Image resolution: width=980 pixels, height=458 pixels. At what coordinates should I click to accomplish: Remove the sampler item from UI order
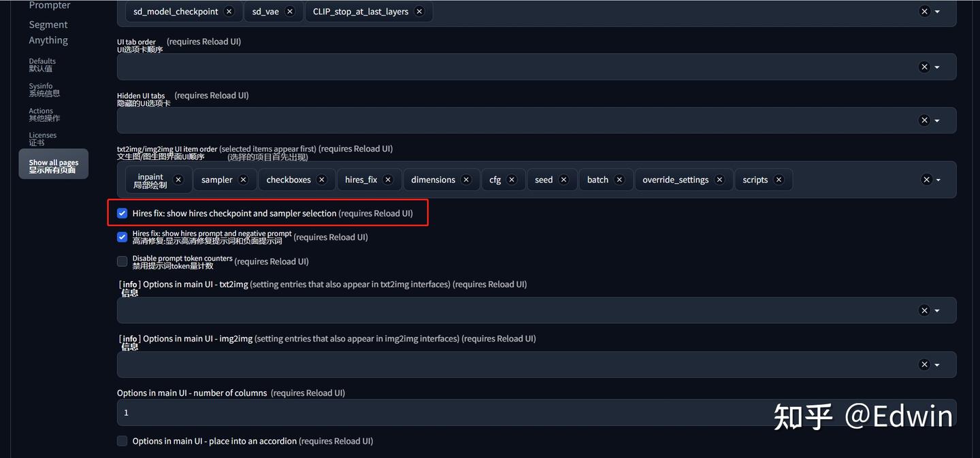(244, 180)
